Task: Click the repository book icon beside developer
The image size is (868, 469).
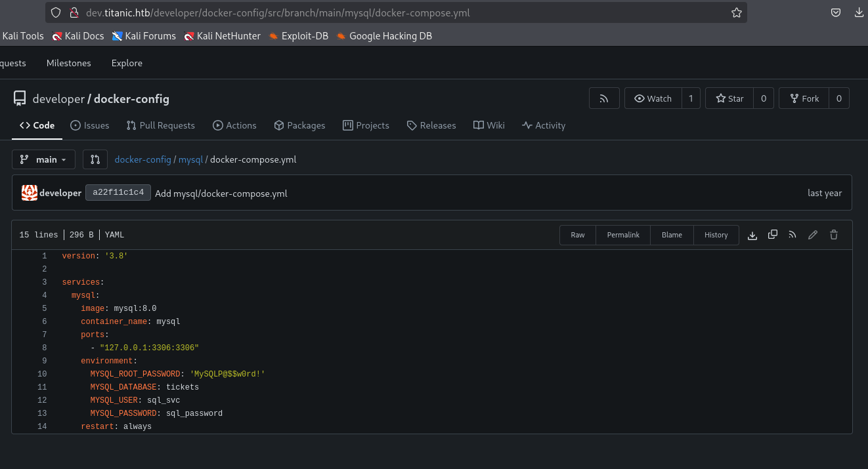Action: (x=20, y=98)
